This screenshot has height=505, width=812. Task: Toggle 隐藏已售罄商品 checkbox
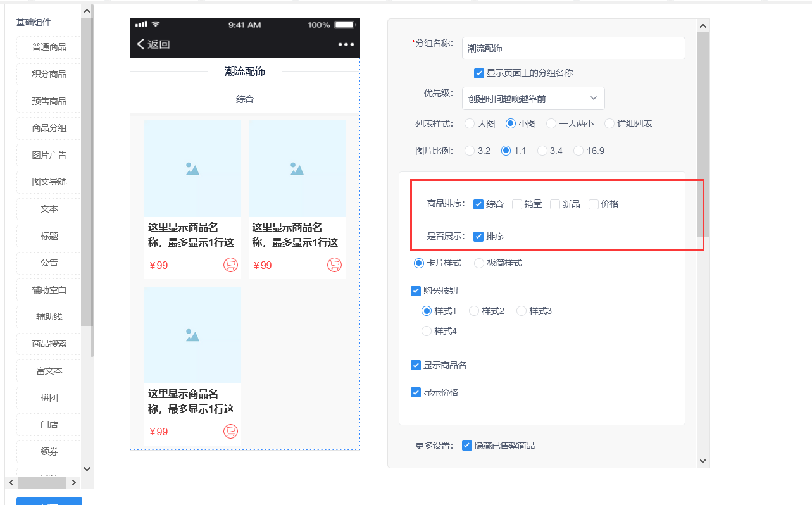point(467,446)
